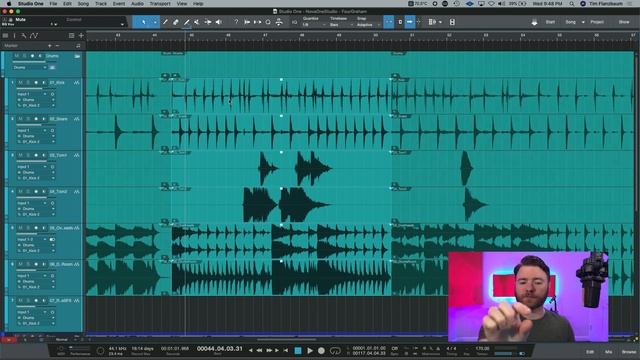Image resolution: width=640 pixels, height=360 pixels.
Task: Select the Range tool
Action: (x=155, y=22)
